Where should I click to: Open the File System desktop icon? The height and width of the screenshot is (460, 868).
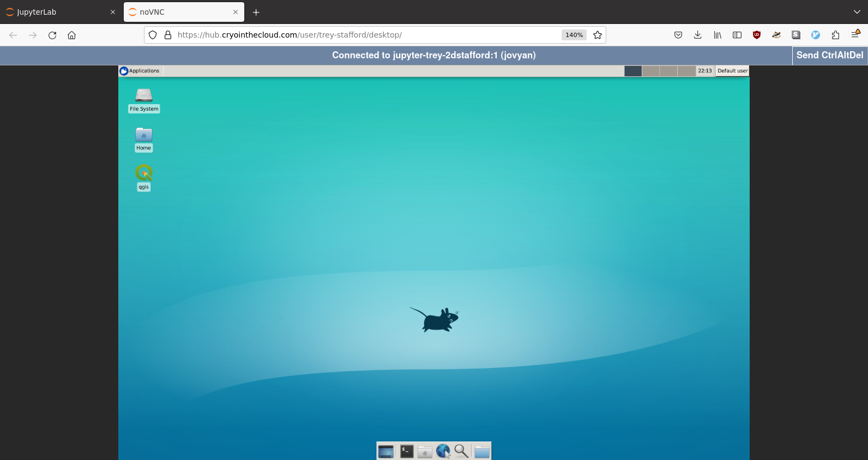(x=144, y=96)
